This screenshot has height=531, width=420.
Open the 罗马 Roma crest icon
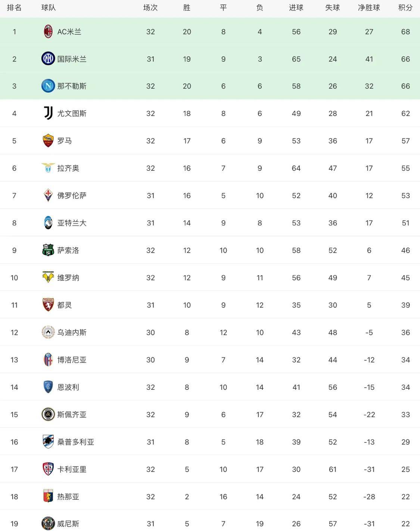pos(48,141)
